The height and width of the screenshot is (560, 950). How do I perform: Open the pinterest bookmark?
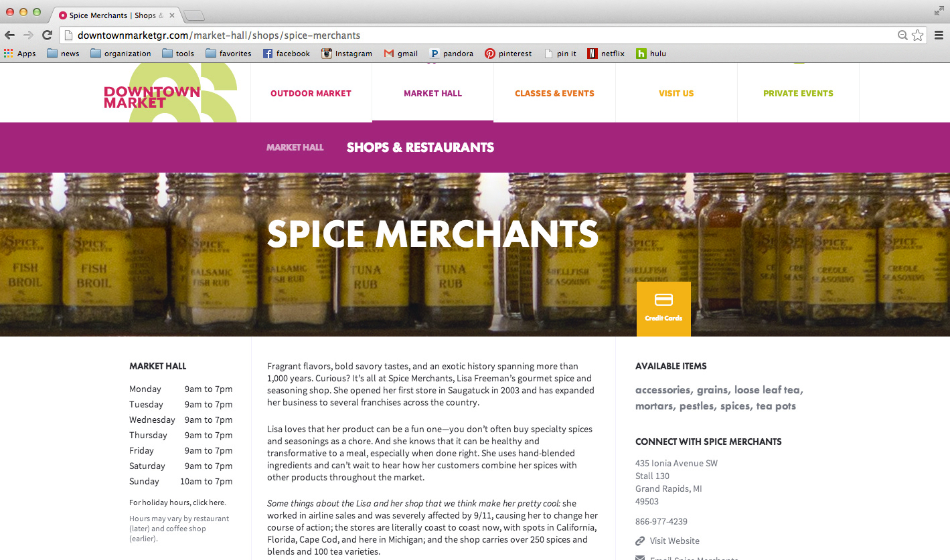coord(509,54)
